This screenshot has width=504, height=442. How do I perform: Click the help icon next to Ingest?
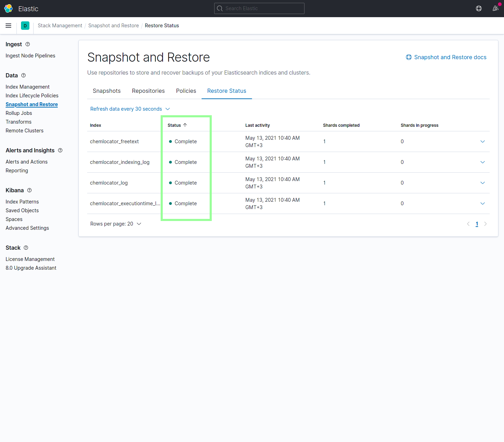click(28, 44)
